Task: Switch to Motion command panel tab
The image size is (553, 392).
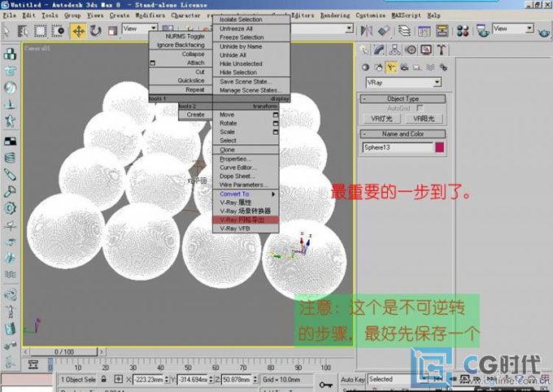Action: tap(411, 50)
